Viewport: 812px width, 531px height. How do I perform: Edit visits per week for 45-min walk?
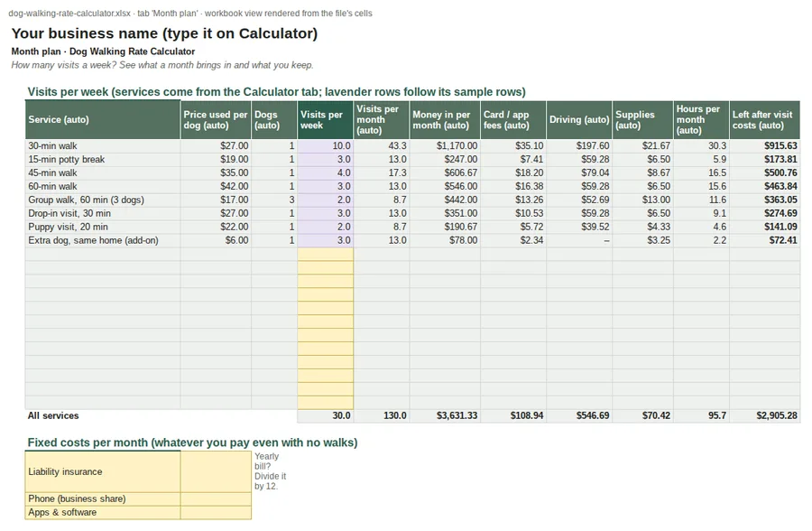pyautogui.click(x=326, y=173)
